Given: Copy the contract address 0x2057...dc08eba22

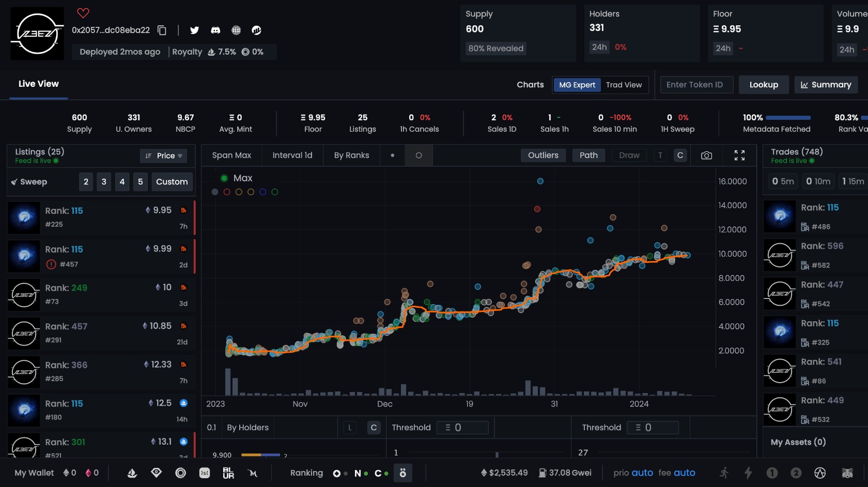Looking at the screenshot, I should click(162, 30).
